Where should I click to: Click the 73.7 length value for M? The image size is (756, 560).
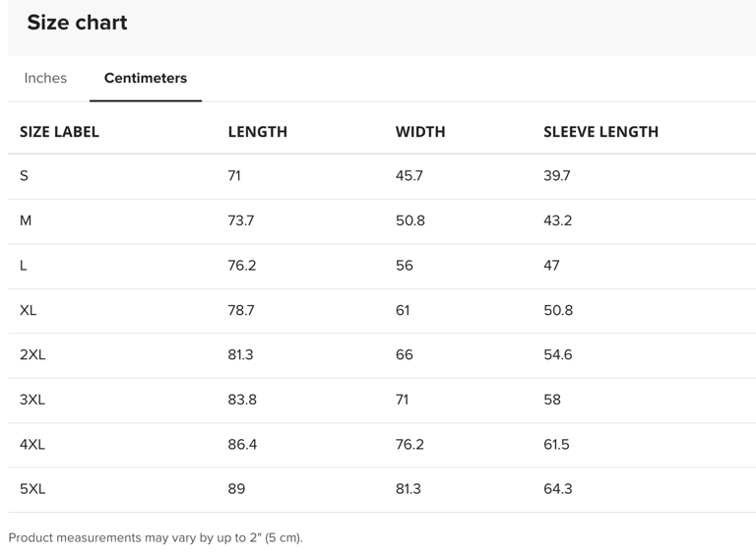[241, 220]
